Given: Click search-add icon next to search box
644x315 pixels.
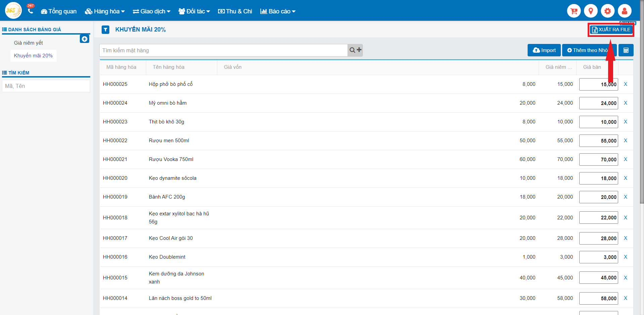Looking at the screenshot, I should pyautogui.click(x=355, y=50).
